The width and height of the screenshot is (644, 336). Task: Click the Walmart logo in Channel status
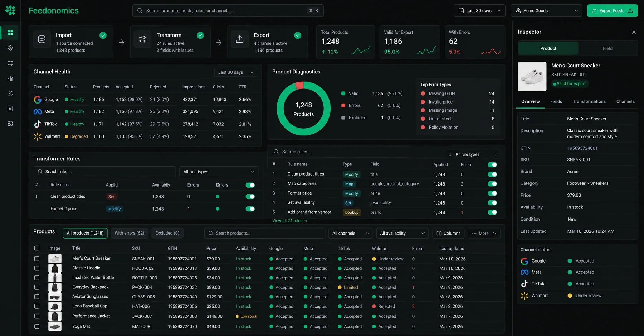[525, 296]
